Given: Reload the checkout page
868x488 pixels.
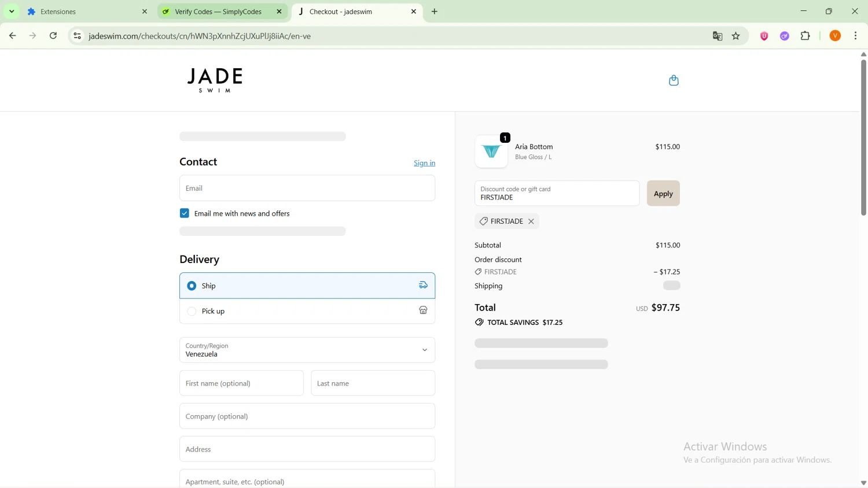Looking at the screenshot, I should coord(53,36).
